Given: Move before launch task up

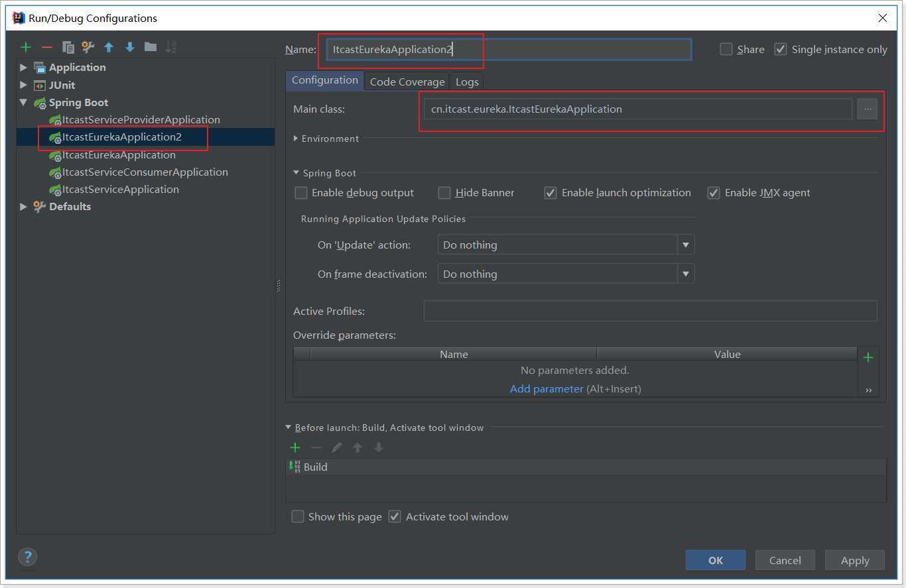Looking at the screenshot, I should pos(357,447).
